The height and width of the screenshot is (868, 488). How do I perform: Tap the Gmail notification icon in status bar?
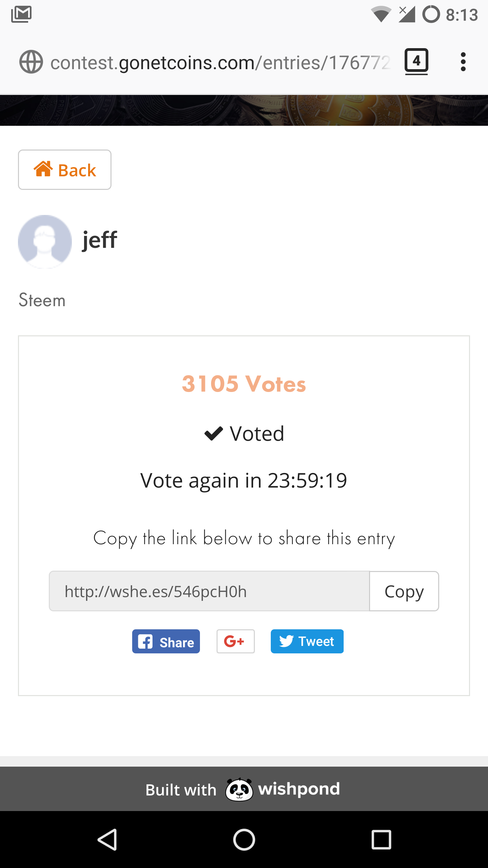tap(21, 14)
